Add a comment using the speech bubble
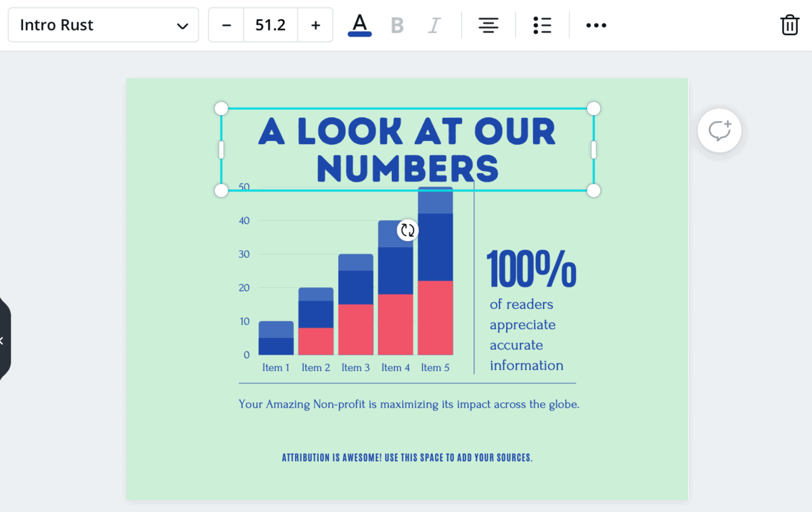Screen dimensions: 812x512 719,130
